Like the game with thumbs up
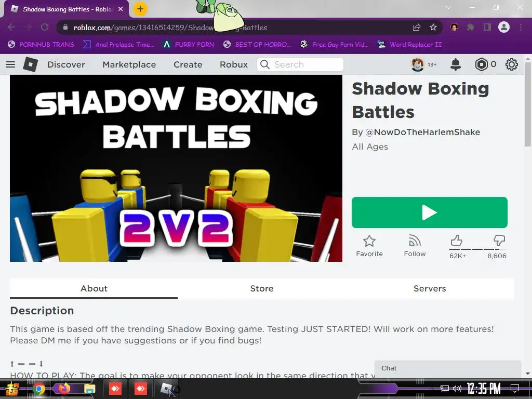532x399 pixels. (x=457, y=241)
